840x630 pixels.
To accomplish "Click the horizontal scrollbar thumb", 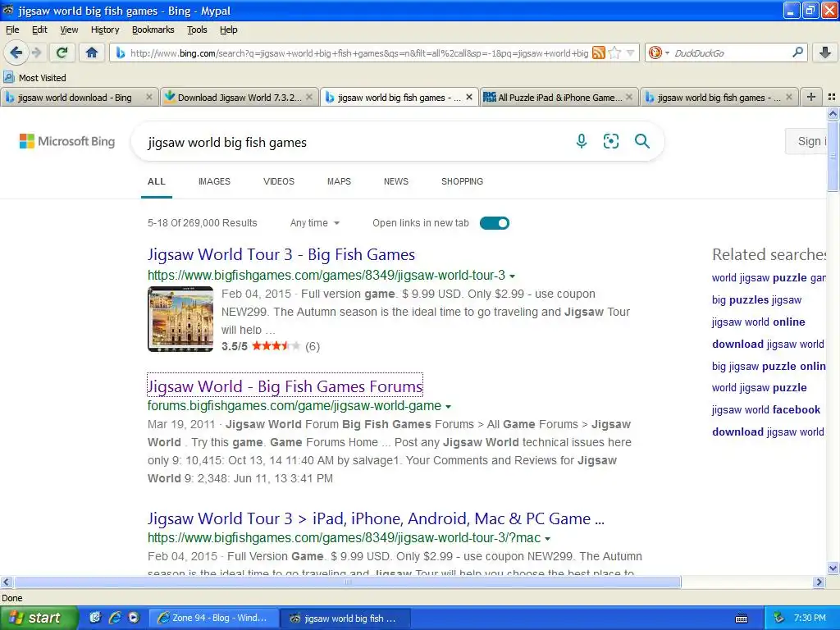I will point(348,582).
